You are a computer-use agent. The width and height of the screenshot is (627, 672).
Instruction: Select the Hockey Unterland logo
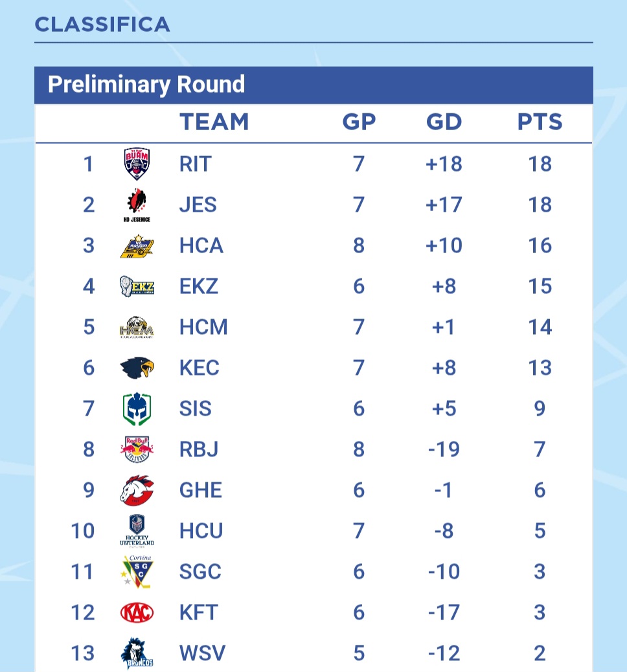click(x=137, y=531)
